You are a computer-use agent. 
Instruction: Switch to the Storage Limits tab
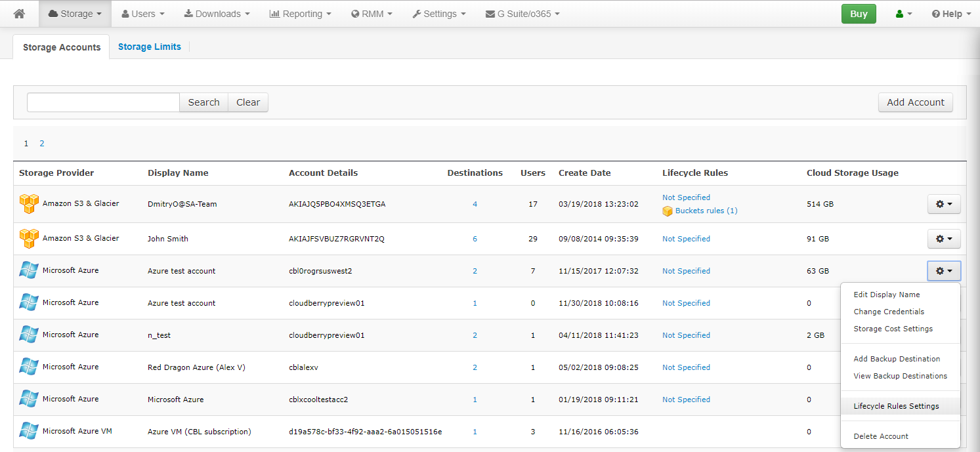tap(150, 47)
